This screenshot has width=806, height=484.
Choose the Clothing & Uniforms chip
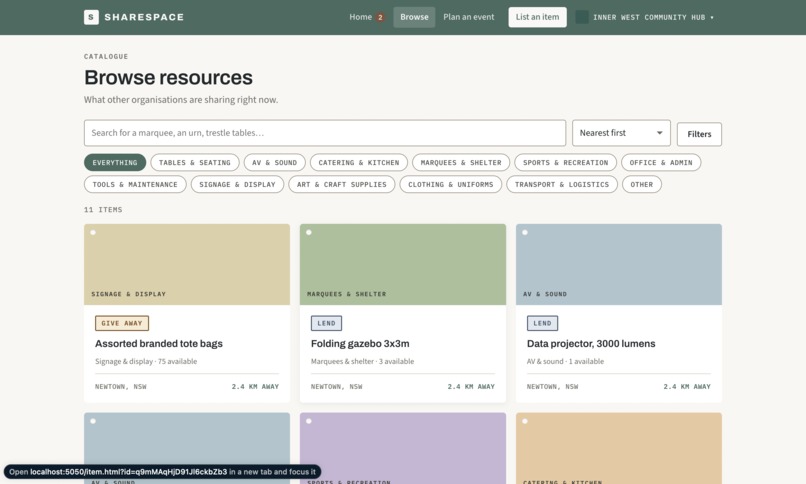pyautogui.click(x=451, y=184)
